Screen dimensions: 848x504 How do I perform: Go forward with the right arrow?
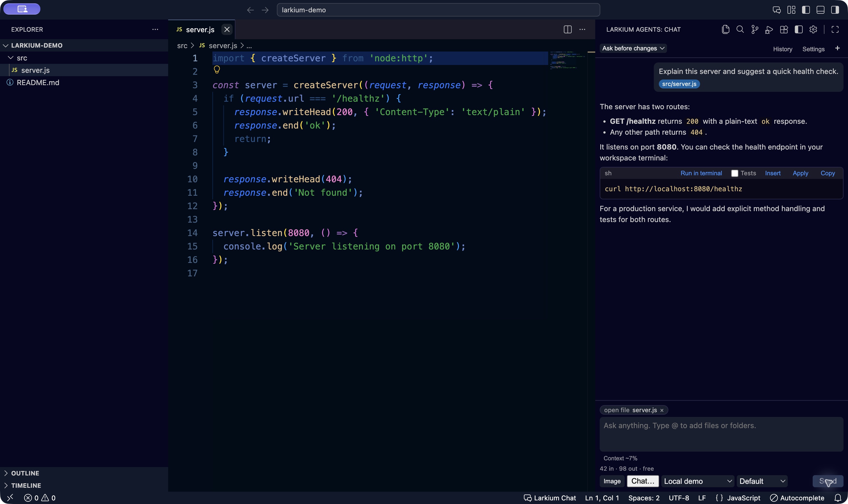pyautogui.click(x=265, y=10)
